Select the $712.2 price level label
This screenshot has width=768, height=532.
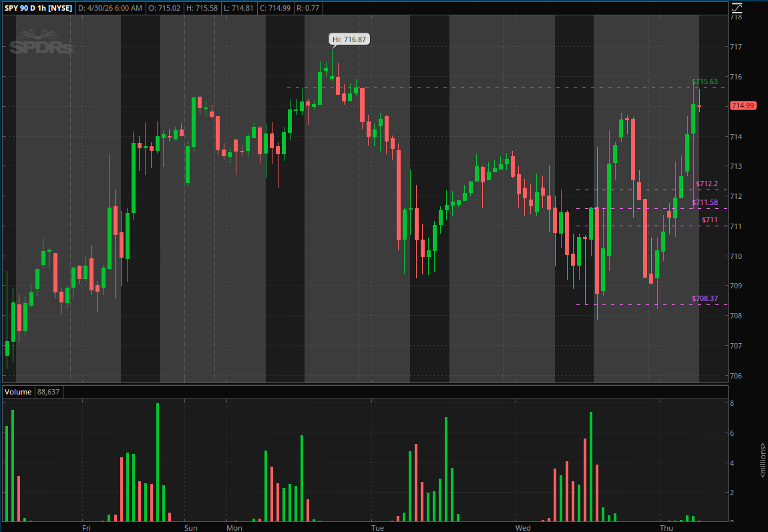click(x=707, y=184)
